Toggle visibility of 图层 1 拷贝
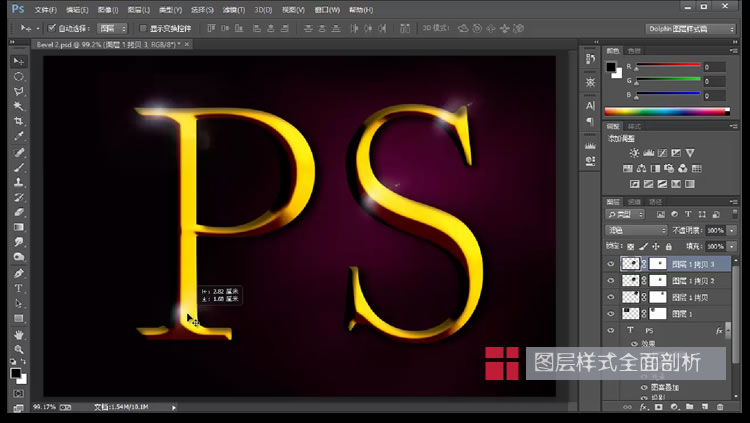Image resolution: width=750 pixels, height=423 pixels. [611, 297]
